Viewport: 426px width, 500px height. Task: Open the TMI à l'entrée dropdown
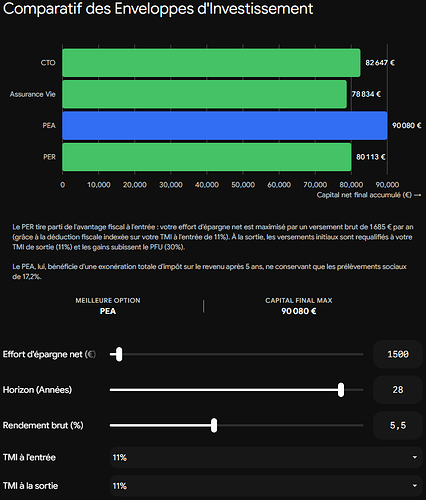(266, 457)
